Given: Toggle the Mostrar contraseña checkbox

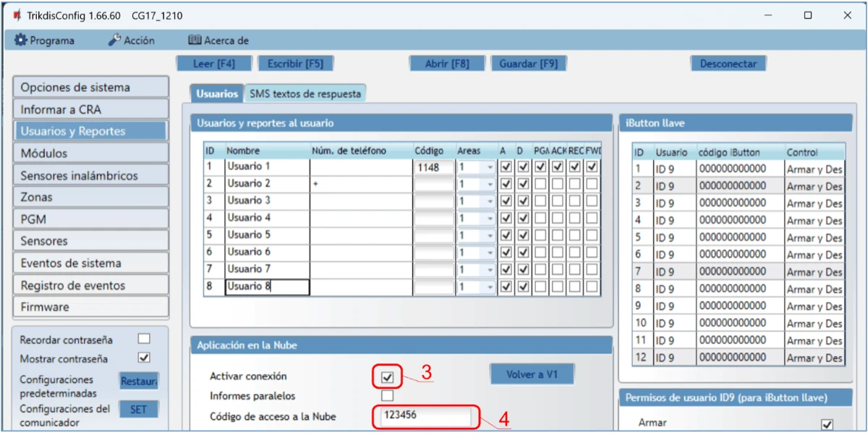Looking at the screenshot, I should 144,358.
